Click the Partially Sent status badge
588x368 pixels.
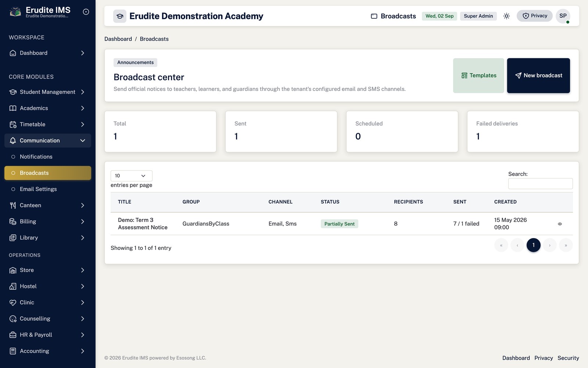[340, 224]
